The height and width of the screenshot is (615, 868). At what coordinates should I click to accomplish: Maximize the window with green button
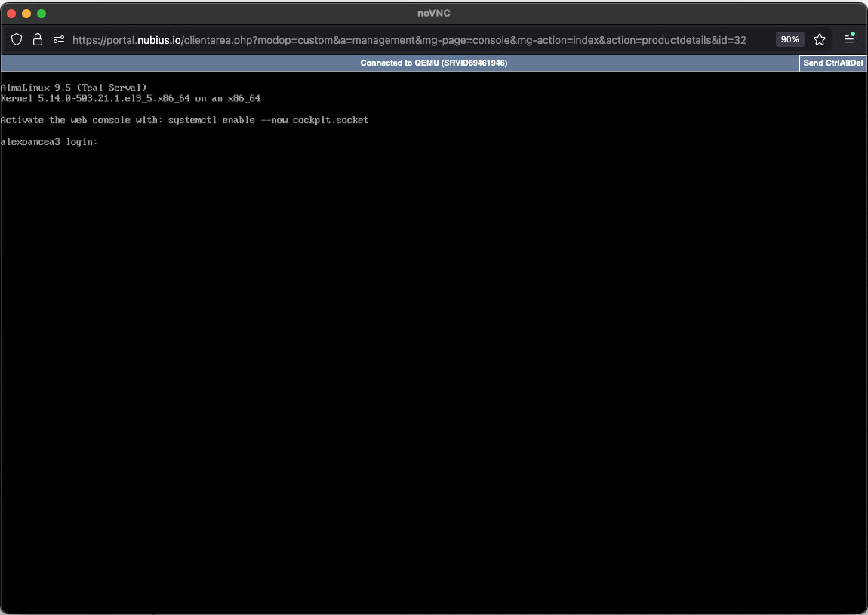click(42, 14)
